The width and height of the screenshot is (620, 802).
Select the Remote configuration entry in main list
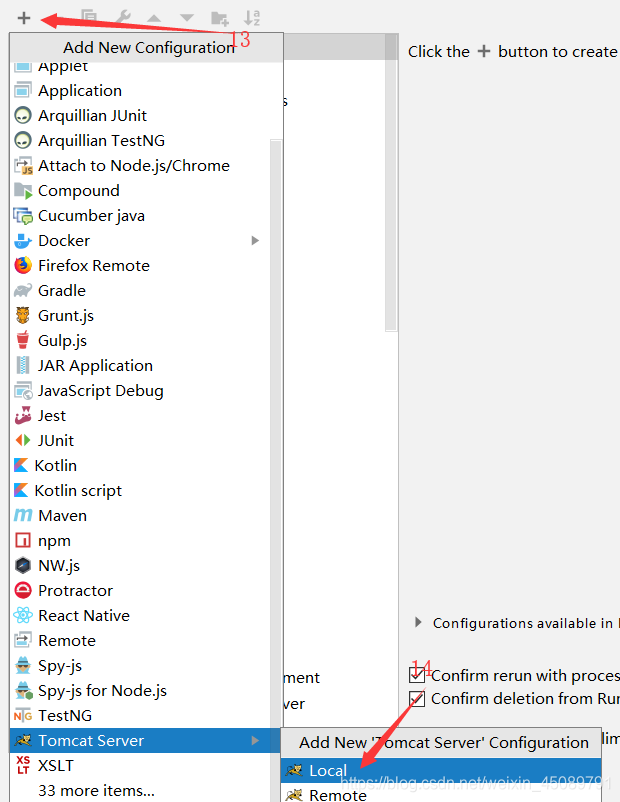(141, 641)
